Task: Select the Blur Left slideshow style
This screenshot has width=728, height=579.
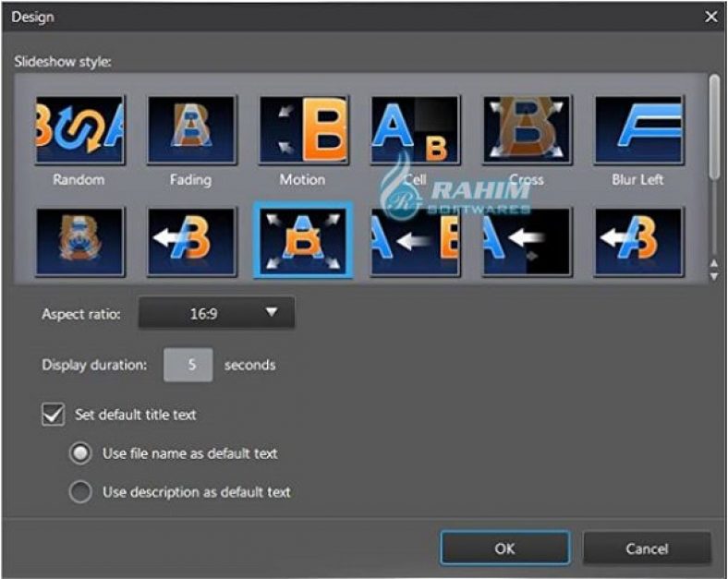Action: [x=639, y=130]
